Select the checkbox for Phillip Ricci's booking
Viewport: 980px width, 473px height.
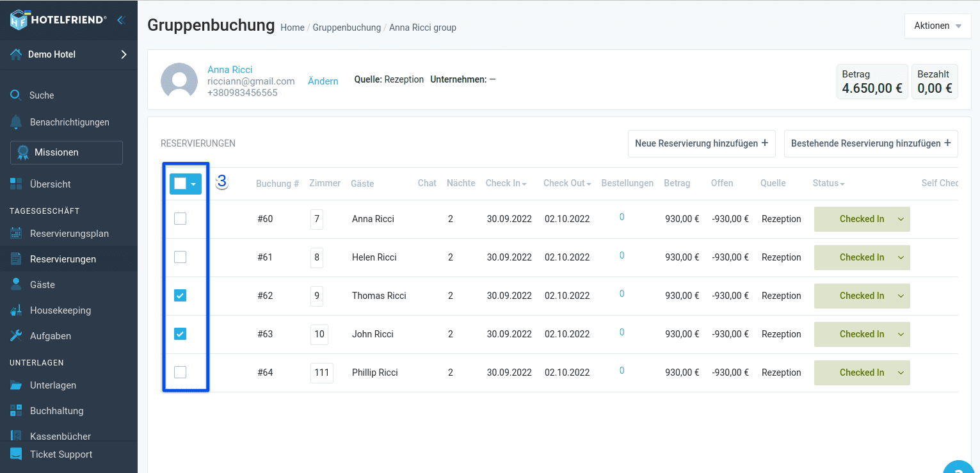point(181,373)
